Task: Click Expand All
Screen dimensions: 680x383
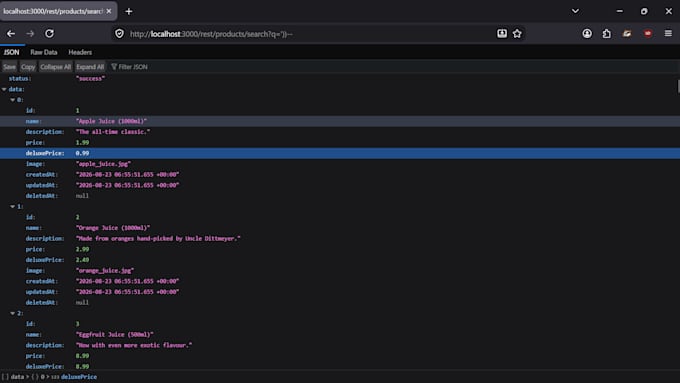Action: point(90,67)
